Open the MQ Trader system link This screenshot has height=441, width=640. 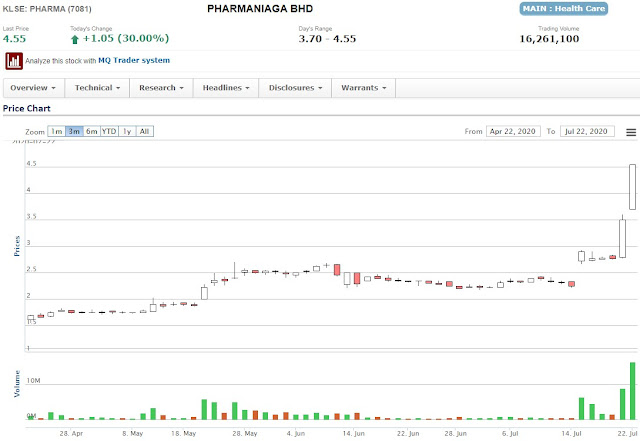pyautogui.click(x=134, y=60)
